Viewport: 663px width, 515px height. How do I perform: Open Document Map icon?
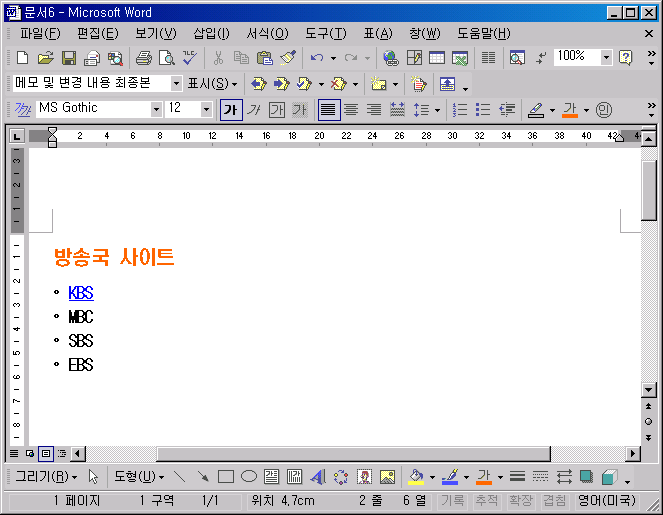[517, 58]
